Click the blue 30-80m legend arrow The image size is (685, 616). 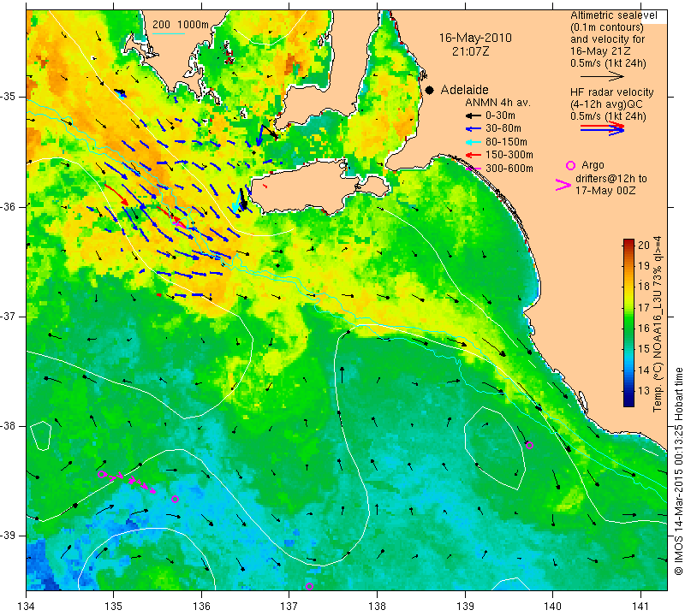pyautogui.click(x=473, y=129)
